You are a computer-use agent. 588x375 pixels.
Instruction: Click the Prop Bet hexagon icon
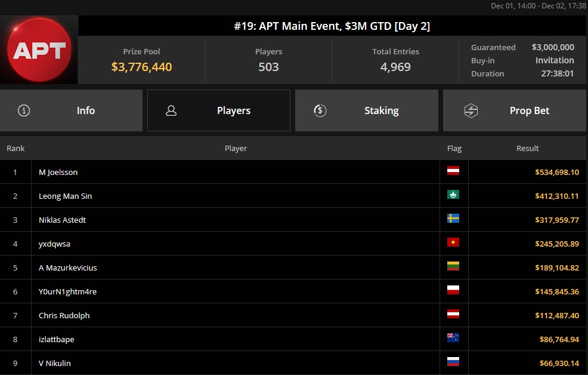click(471, 110)
